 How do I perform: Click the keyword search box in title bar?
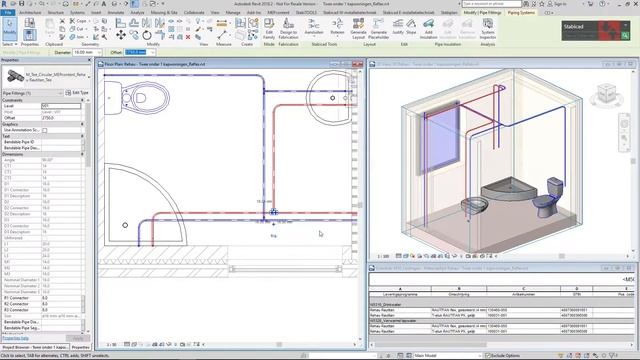(492, 4)
